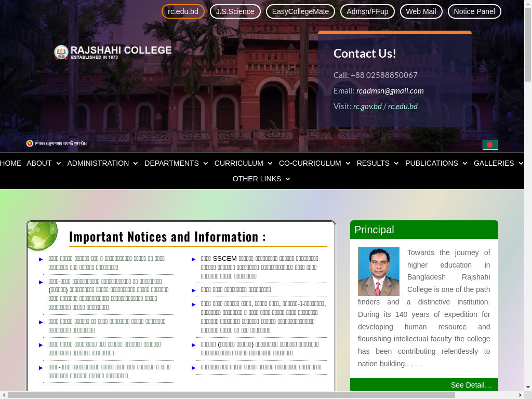
Task: Click the green globe icon beside notices
Action: pyautogui.click(x=42, y=235)
